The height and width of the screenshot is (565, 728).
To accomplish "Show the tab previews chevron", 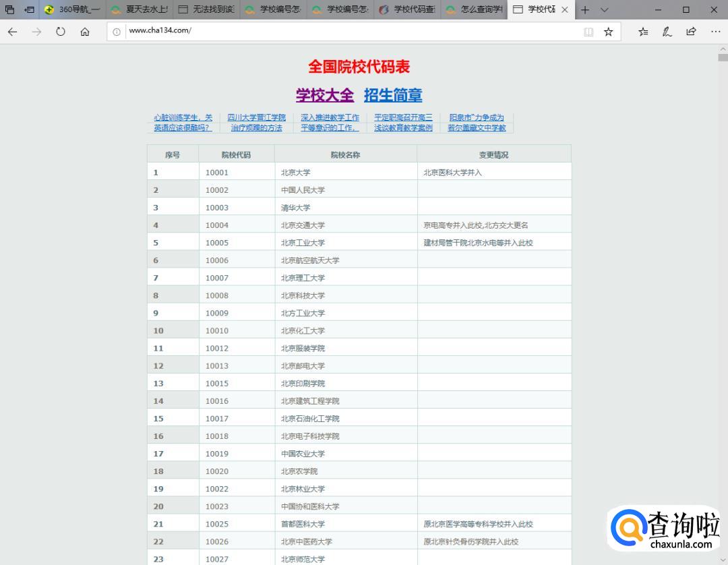I will [605, 9].
